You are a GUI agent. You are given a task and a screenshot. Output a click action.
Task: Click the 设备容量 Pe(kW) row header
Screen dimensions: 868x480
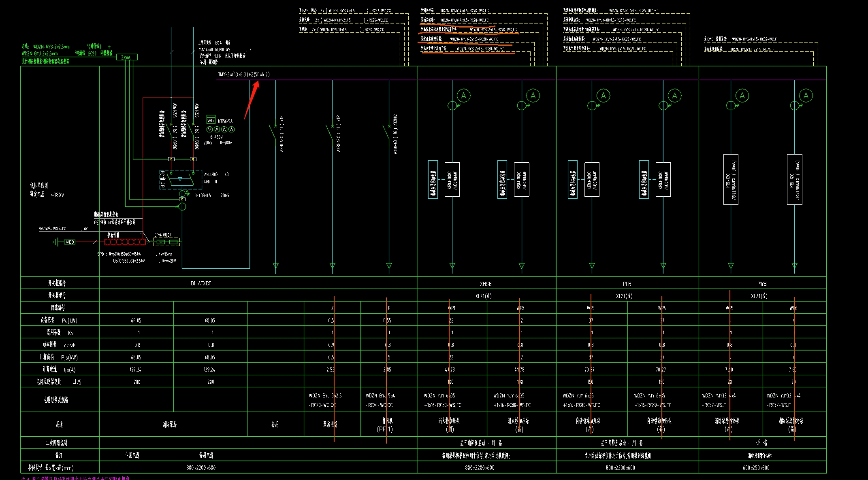pos(59,320)
